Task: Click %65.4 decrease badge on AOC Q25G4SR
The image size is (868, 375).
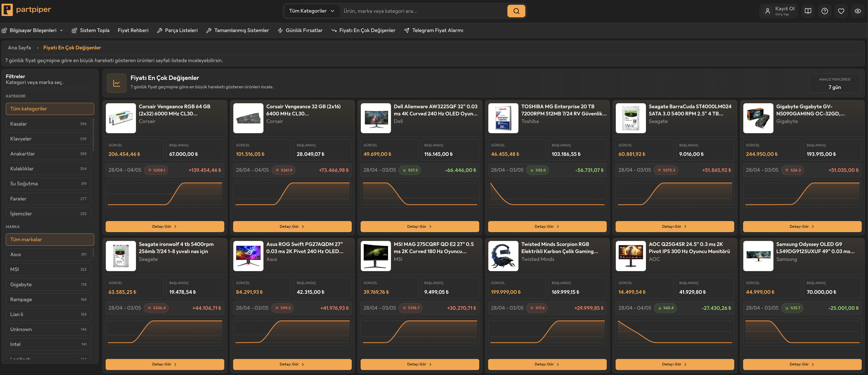Action: point(665,308)
